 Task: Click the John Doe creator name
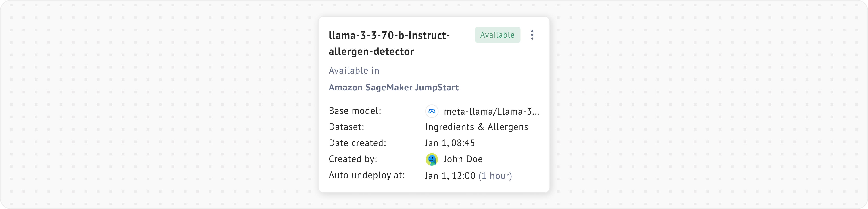click(x=463, y=159)
